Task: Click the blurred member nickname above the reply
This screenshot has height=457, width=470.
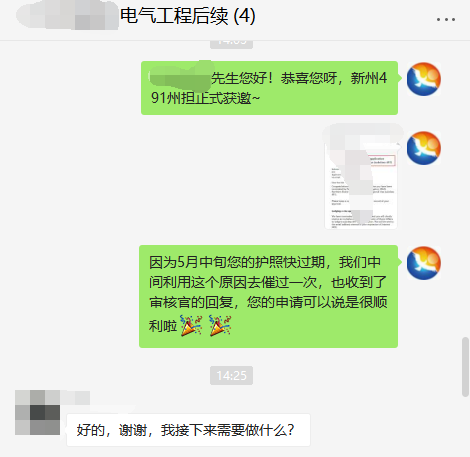Action: pos(75,398)
